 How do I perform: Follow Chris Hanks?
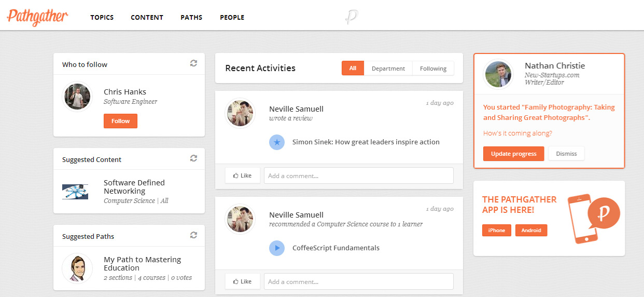tap(120, 121)
